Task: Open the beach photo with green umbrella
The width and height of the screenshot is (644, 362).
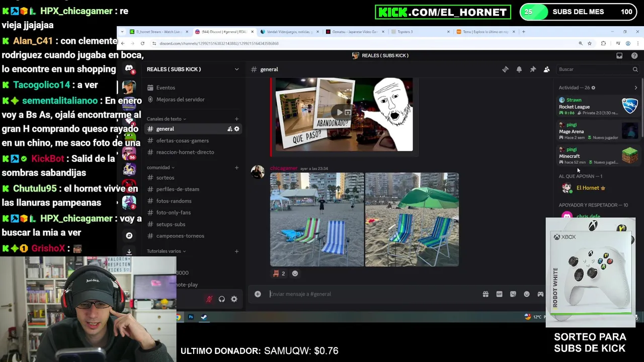Action: click(x=412, y=219)
